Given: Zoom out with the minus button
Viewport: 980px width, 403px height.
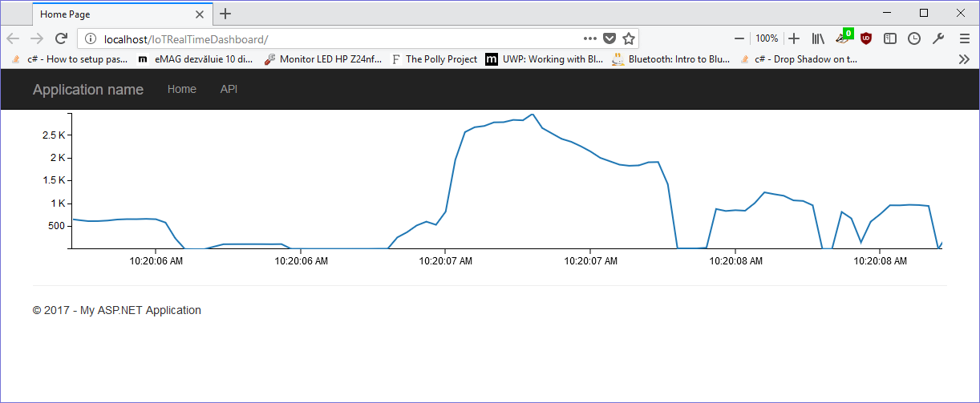Looking at the screenshot, I should 739,38.
